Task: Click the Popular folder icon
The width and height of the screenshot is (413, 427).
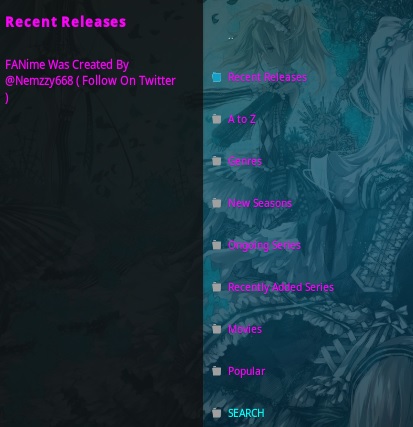Action: [x=217, y=371]
